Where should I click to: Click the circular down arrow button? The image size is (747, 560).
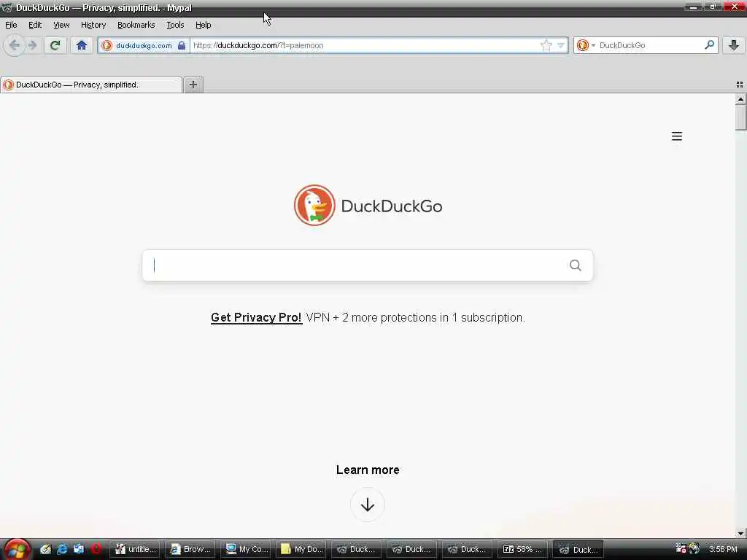coord(368,505)
